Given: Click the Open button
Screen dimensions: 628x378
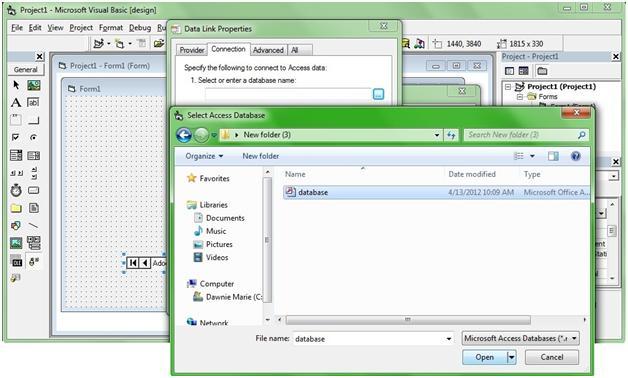Looking at the screenshot, I should click(485, 357).
